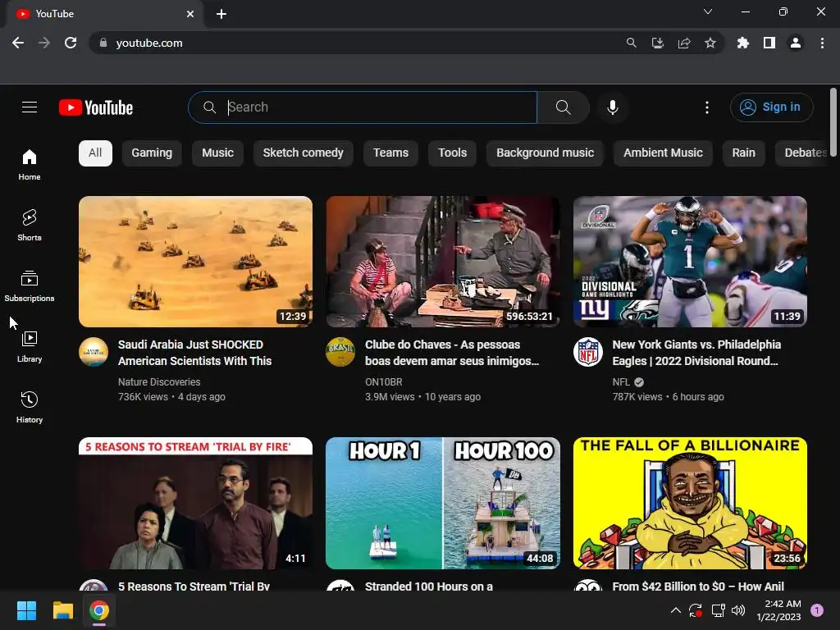Open the YouTube hamburger guide menu

pos(30,107)
